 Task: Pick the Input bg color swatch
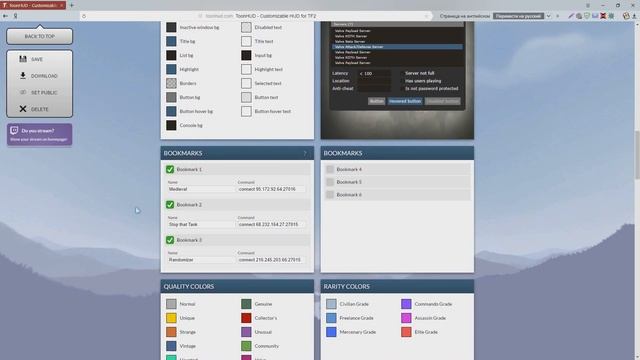[246, 55]
